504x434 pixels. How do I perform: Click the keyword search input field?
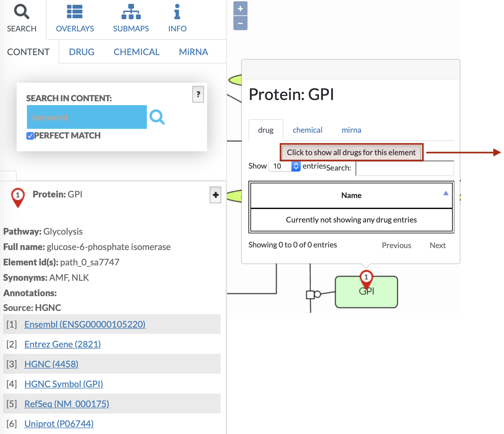click(x=87, y=117)
